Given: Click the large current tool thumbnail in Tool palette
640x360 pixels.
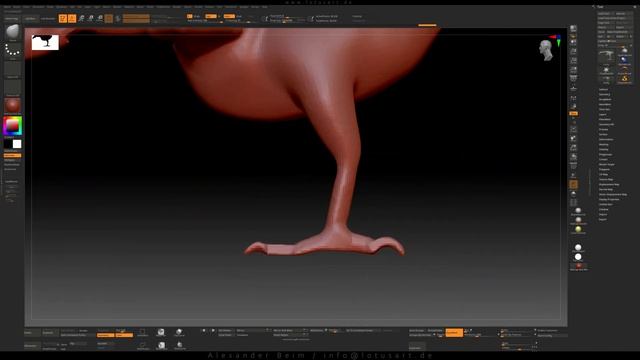Looking at the screenshot, I should coord(607,57).
